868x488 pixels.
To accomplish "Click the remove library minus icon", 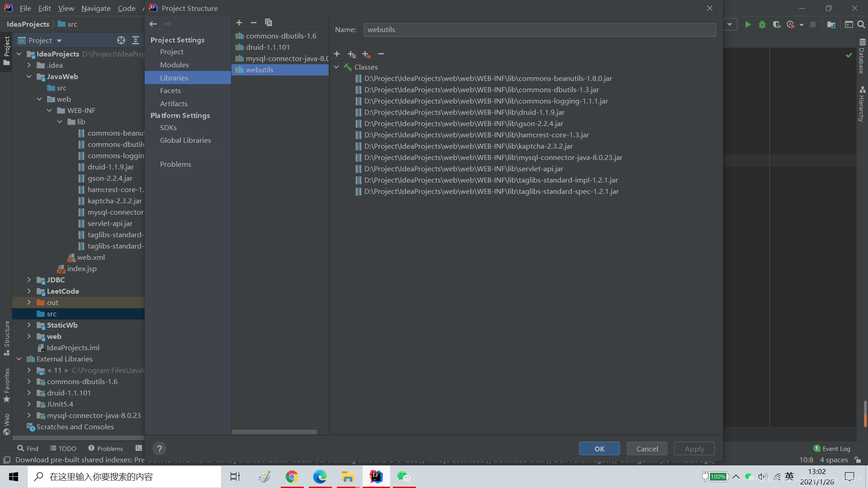I will 254,23.
